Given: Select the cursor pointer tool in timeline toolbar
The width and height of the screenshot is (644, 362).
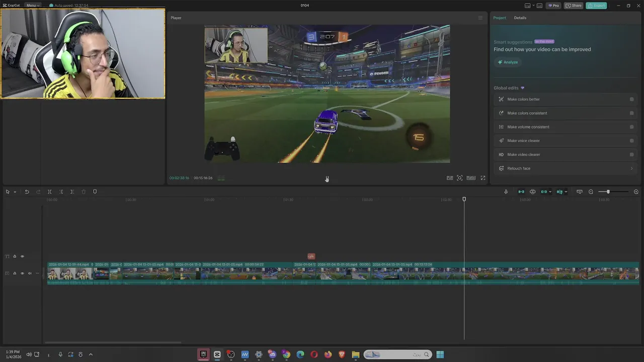Looking at the screenshot, I should 8,192.
